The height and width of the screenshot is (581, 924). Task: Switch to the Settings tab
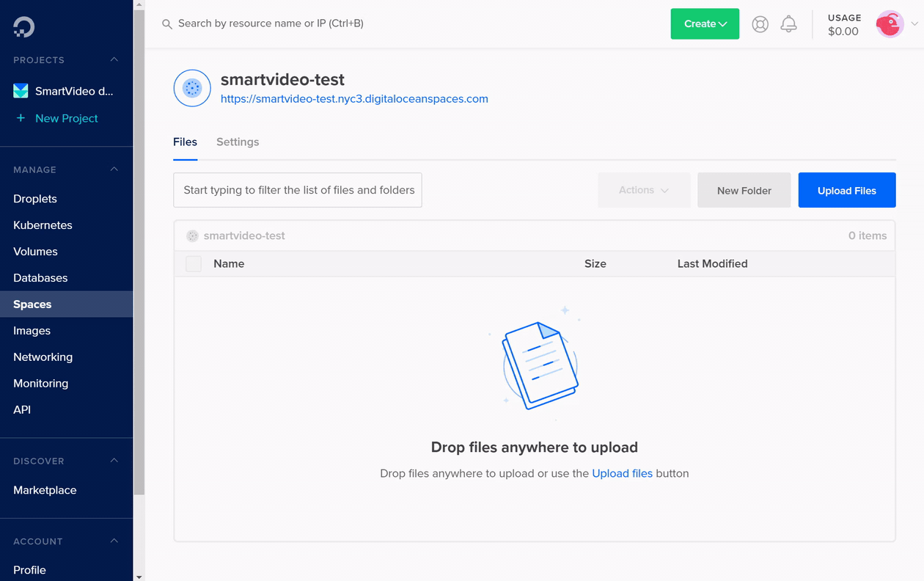click(x=238, y=142)
